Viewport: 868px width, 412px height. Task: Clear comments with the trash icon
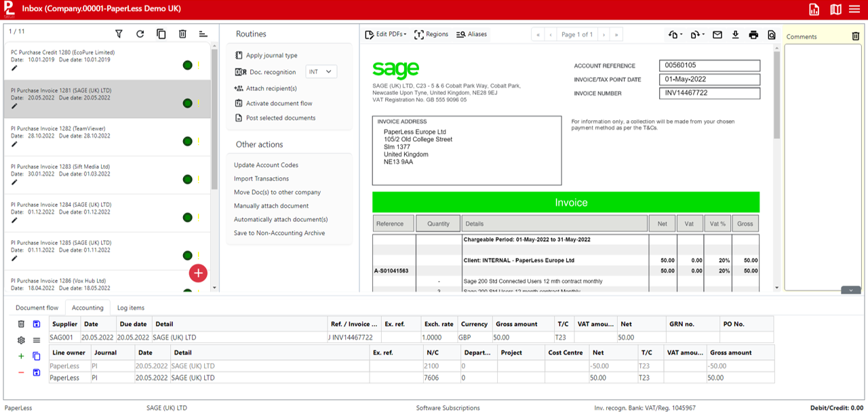coord(855,37)
